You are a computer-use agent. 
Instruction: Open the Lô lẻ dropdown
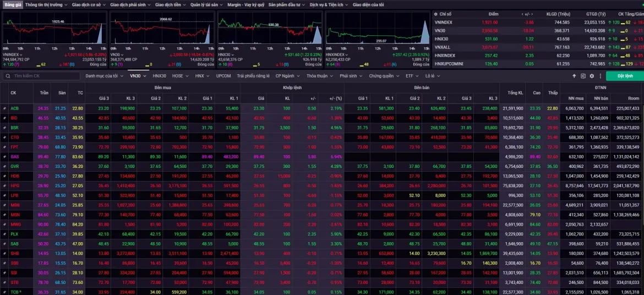[x=433, y=76]
